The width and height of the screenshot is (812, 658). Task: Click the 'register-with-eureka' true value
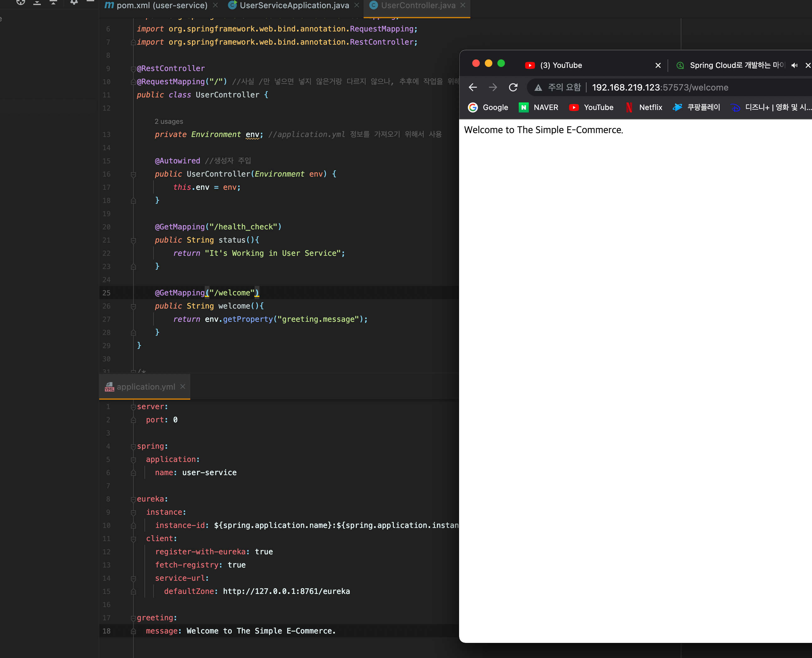pyautogui.click(x=263, y=552)
